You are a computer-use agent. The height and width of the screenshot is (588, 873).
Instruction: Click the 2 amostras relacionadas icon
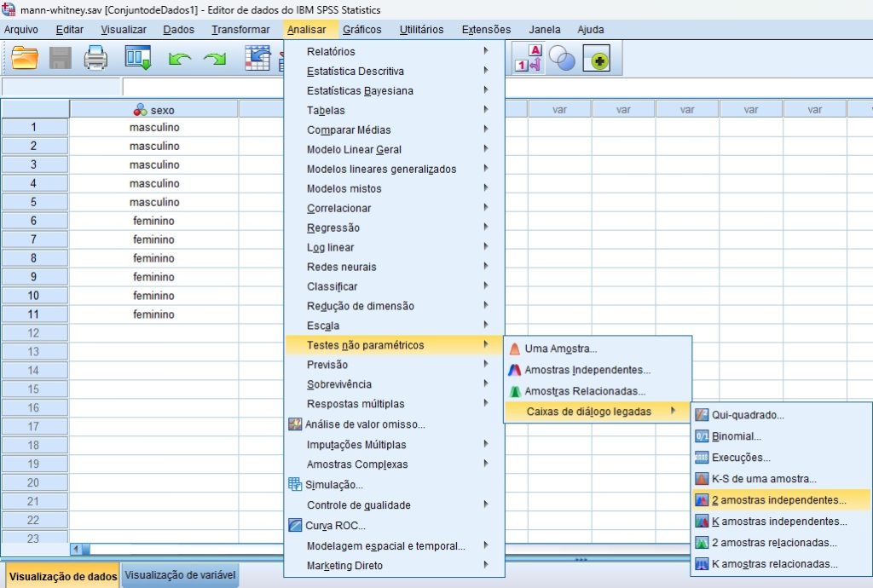click(x=702, y=542)
